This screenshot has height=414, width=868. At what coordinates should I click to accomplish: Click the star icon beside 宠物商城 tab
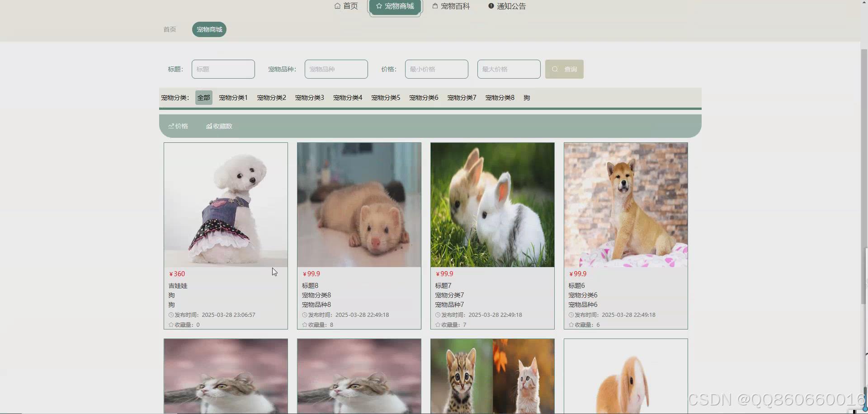[379, 6]
